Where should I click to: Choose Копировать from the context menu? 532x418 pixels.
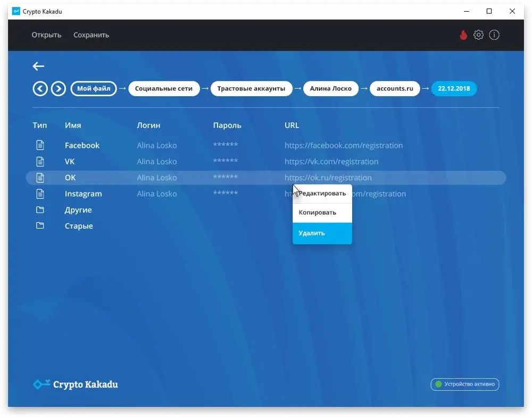pyautogui.click(x=322, y=213)
